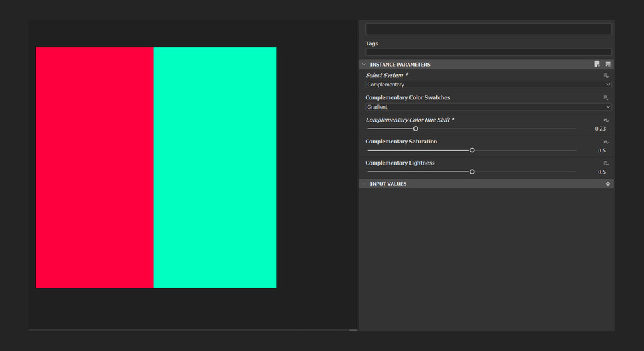This screenshot has width=644, height=351.
Task: Expand the Input Values section
Action: (x=364, y=184)
